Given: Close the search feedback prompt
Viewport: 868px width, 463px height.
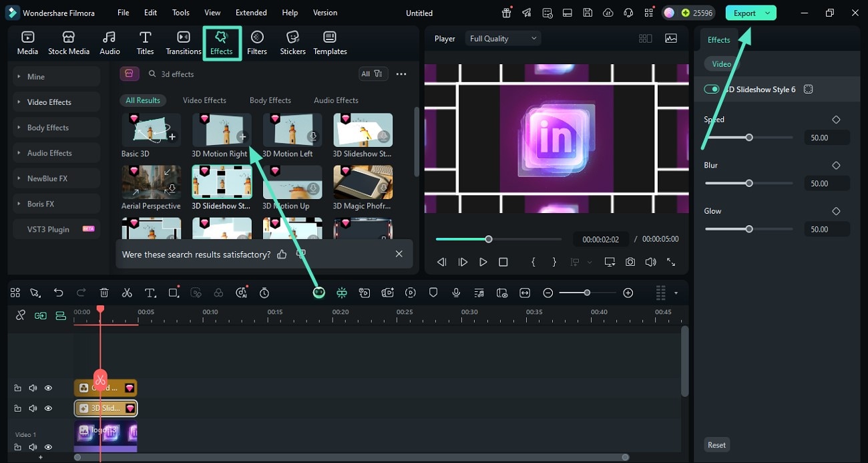Looking at the screenshot, I should coord(399,254).
